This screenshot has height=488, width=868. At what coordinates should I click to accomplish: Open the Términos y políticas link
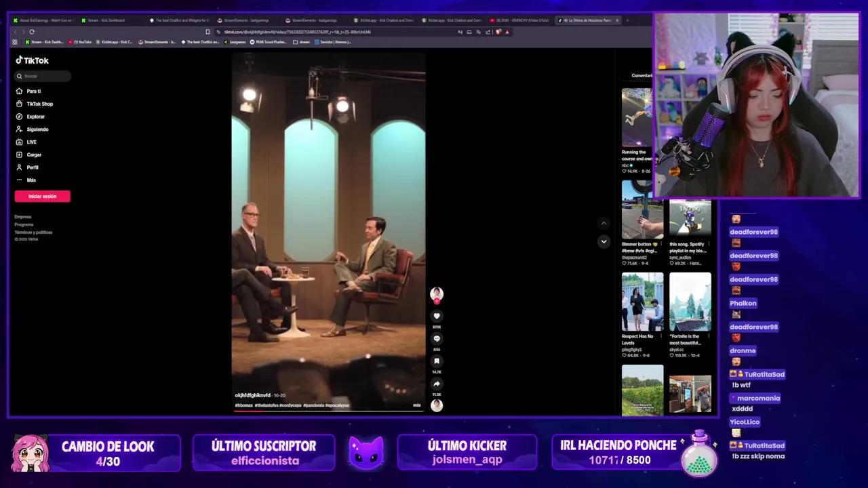[33, 232]
